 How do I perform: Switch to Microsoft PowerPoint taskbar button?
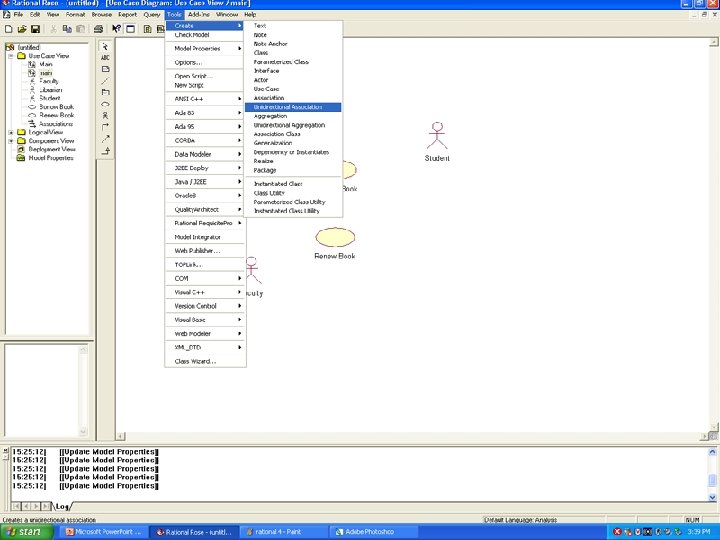(x=104, y=532)
